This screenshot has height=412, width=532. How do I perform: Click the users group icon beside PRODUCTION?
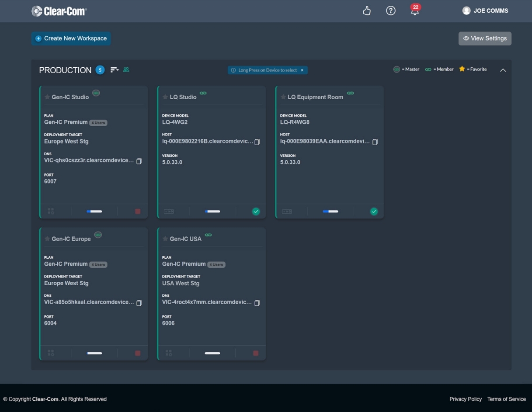point(126,69)
